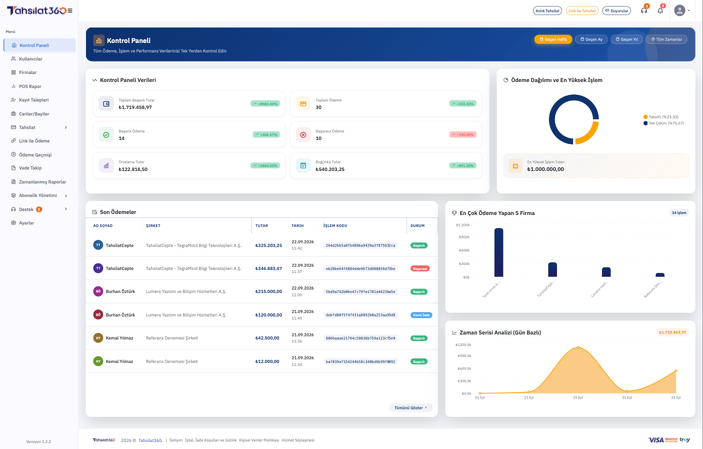The image size is (703, 449).
Task: Click the Başarılı Ödeme checkmark icon
Action: coord(106,135)
